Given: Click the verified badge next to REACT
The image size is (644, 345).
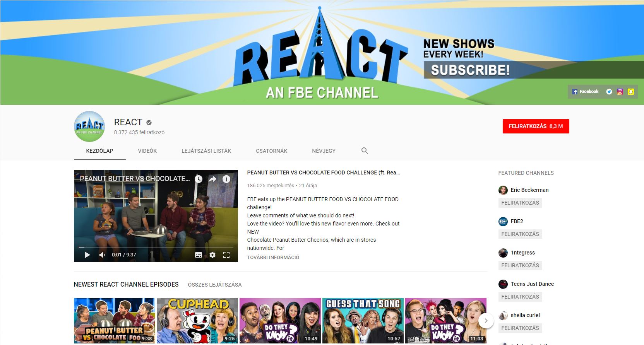Looking at the screenshot, I should 149,123.
